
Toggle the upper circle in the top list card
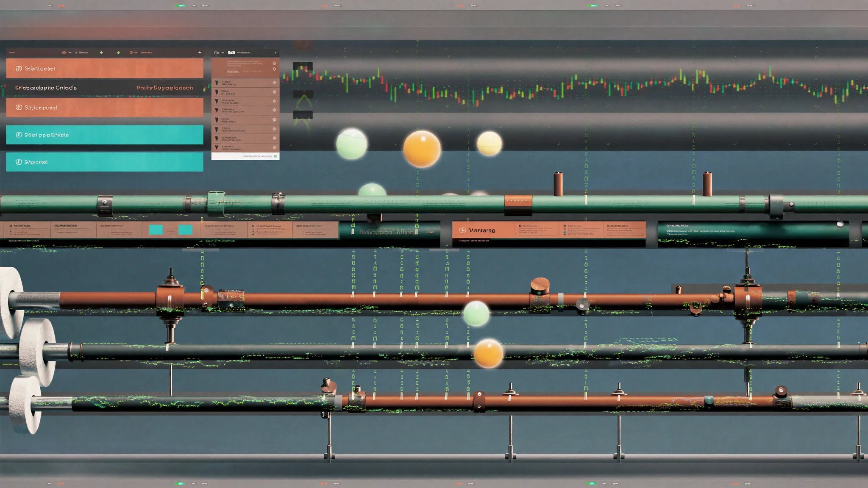[274, 63]
